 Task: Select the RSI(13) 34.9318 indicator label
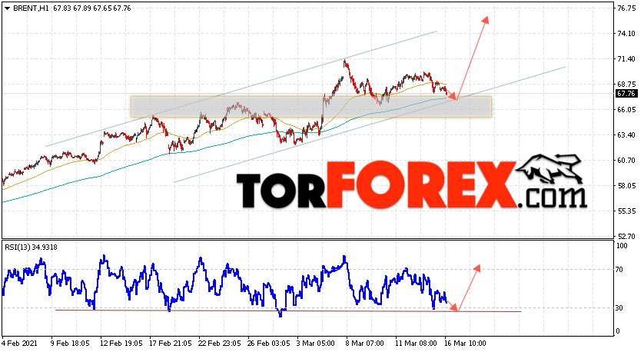tap(32, 247)
